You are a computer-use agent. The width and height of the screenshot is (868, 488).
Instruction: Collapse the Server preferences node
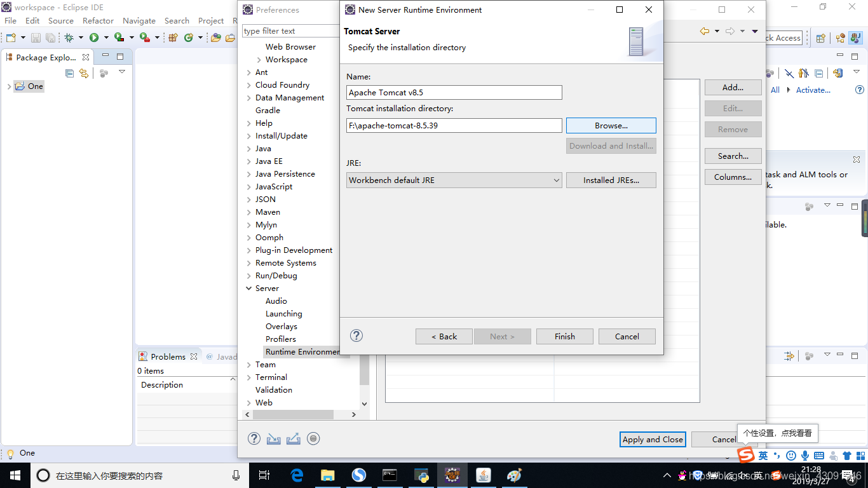[x=248, y=288]
